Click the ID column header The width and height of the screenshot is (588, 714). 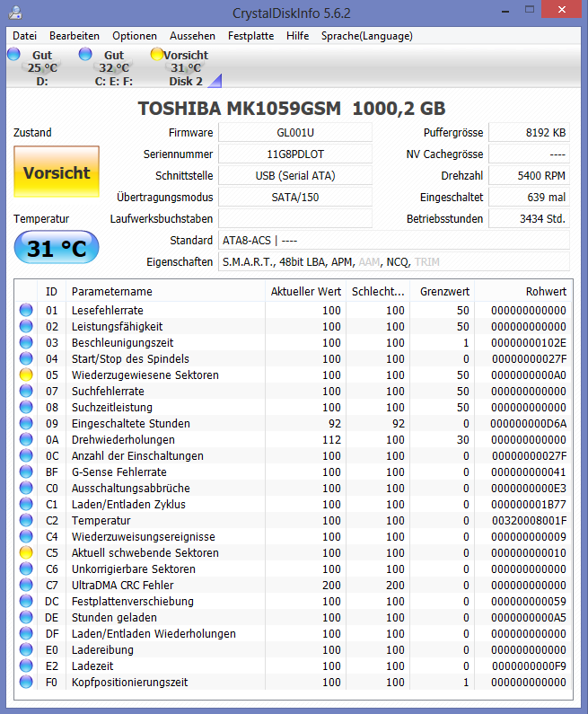point(51,291)
